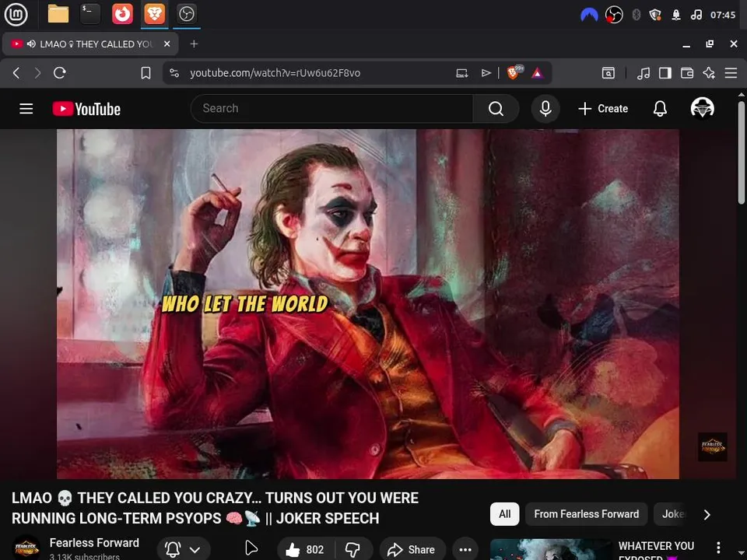Reload the current page

pos(60,73)
